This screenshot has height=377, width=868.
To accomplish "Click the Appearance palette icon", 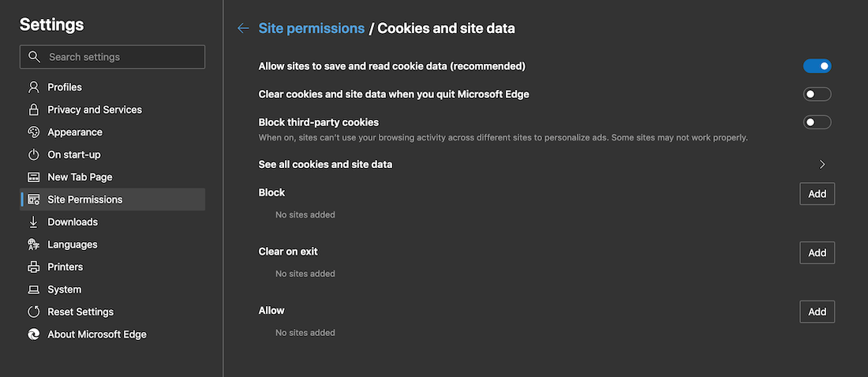I will [33, 132].
